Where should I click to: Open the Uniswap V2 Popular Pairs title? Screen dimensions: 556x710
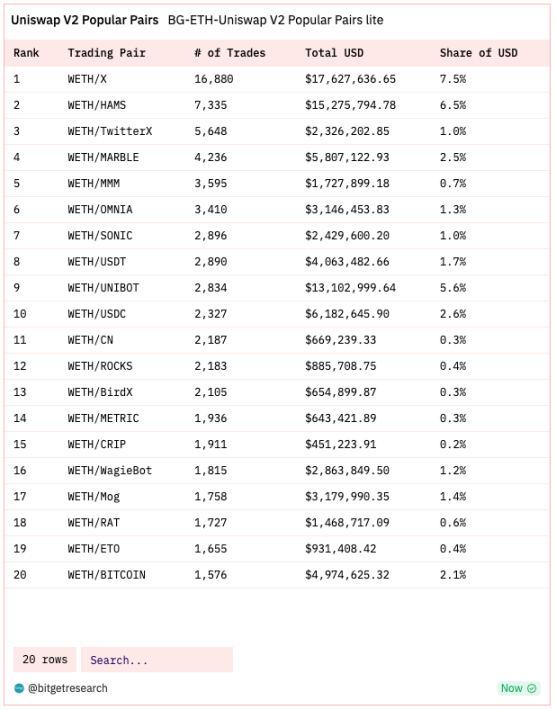pos(85,20)
